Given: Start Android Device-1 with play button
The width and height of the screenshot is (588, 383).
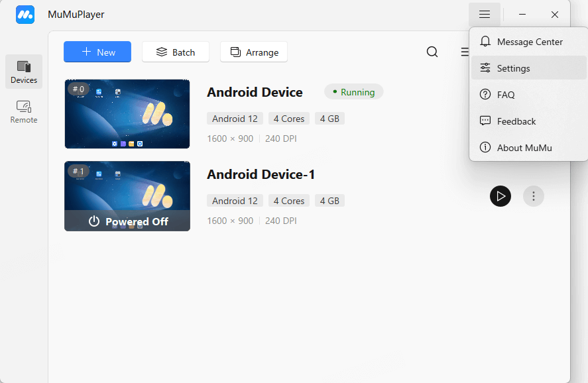Looking at the screenshot, I should click(500, 195).
